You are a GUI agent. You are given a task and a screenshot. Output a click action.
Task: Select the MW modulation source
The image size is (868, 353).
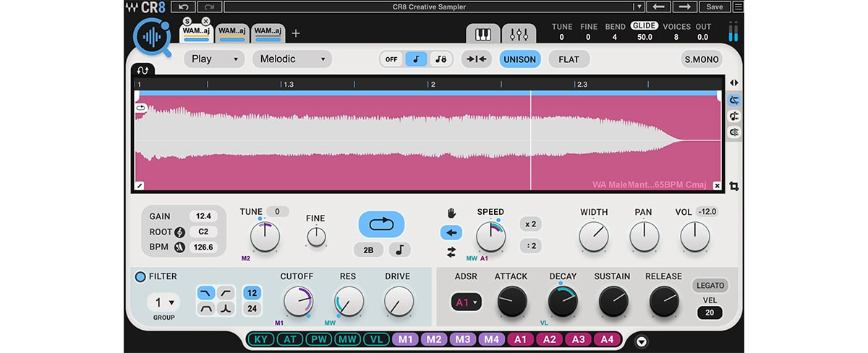tap(346, 339)
